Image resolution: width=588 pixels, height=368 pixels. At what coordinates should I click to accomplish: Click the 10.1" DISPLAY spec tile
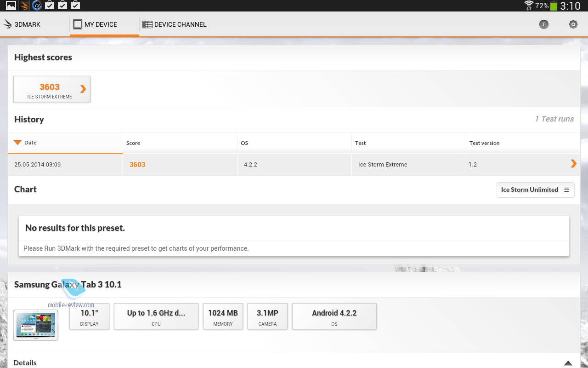[x=90, y=316]
